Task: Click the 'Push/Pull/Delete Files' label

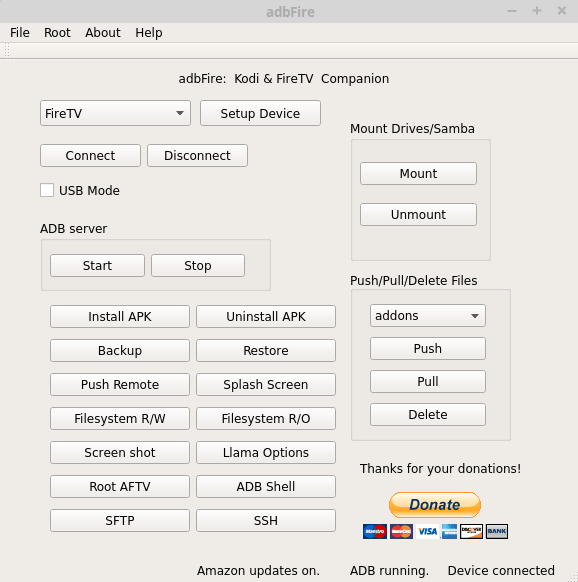Action: [x=414, y=281]
